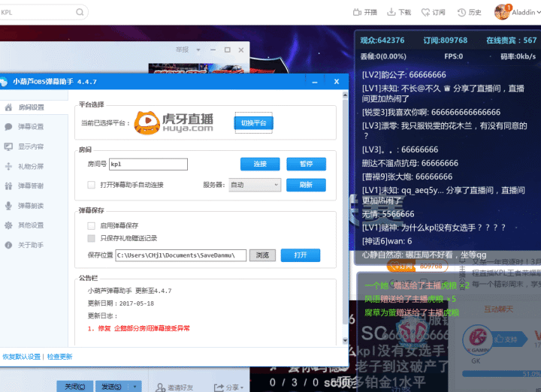Expand the Aladdin account dropdown arrow
The width and height of the screenshot is (541, 392).
[538, 13]
